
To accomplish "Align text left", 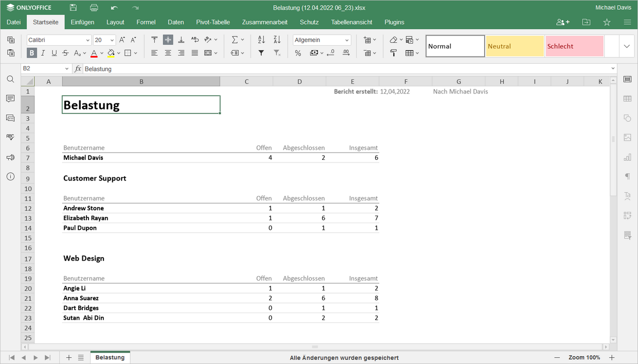I will pos(154,52).
